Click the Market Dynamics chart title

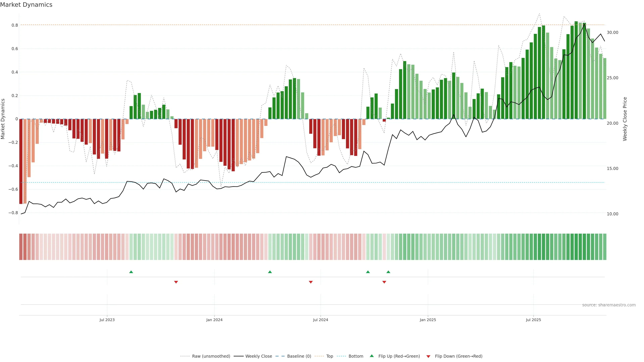[26, 5]
